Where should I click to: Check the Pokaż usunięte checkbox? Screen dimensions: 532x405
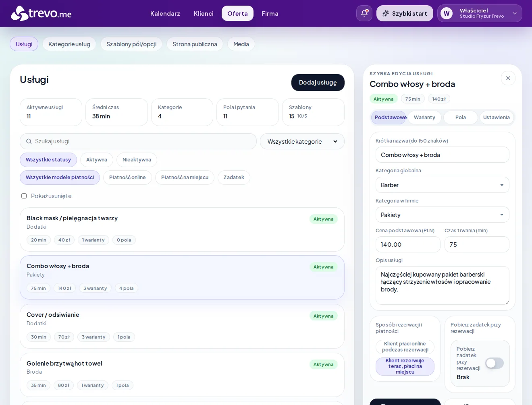[24, 196]
